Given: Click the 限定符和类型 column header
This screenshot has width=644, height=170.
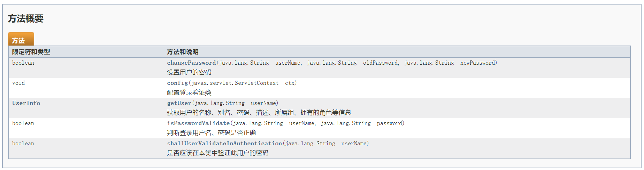Looking at the screenshot, I should pyautogui.click(x=31, y=52).
